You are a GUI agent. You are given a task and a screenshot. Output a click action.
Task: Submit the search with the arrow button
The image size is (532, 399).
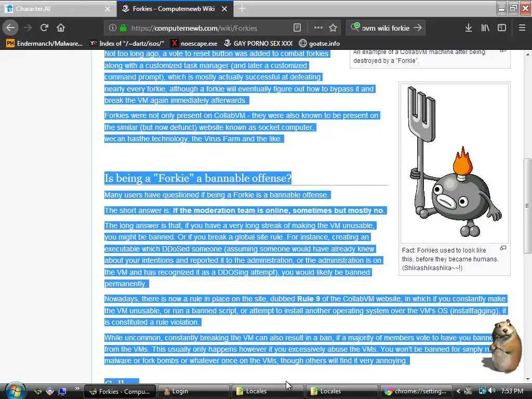418,28
